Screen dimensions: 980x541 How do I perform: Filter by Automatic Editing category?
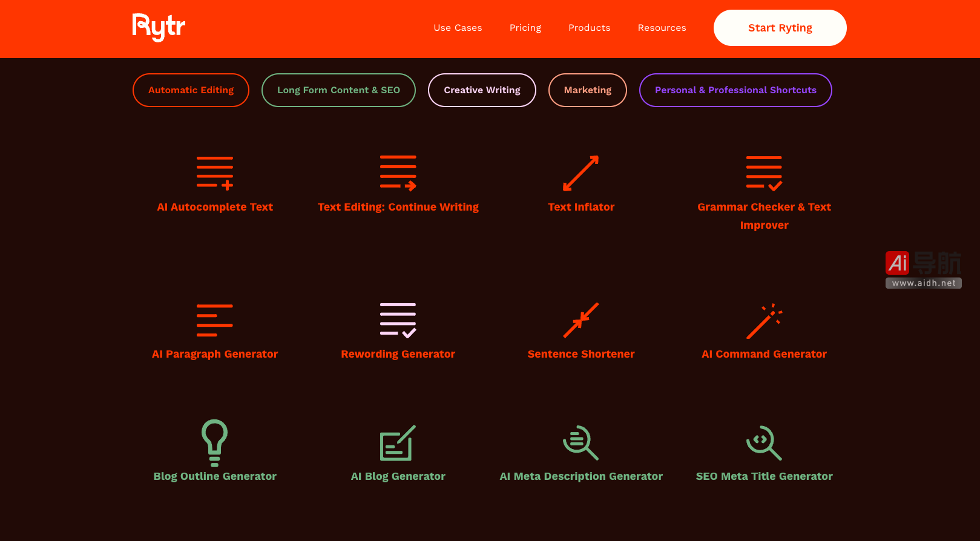pyautogui.click(x=191, y=90)
